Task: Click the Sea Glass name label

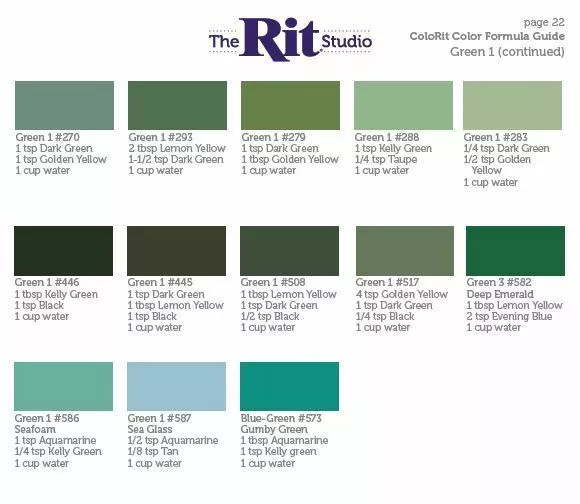Action: [150, 429]
